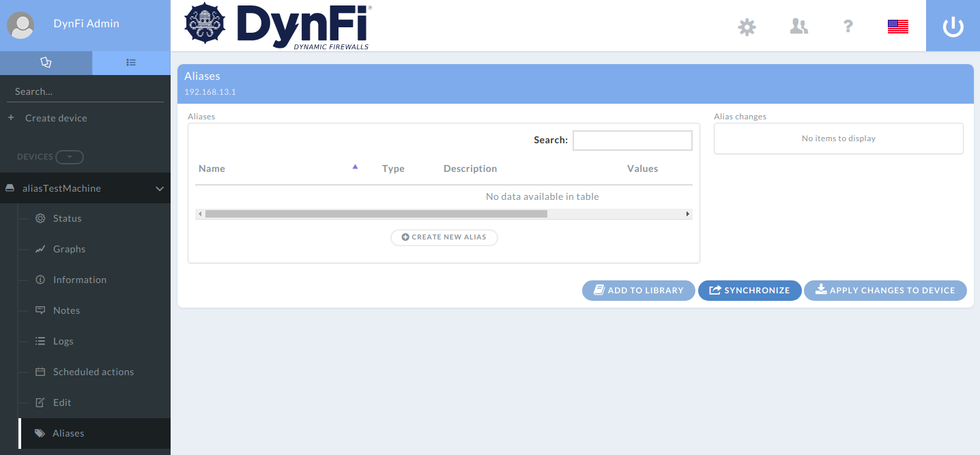
Task: Click the 'No items to display' text
Action: (839, 138)
